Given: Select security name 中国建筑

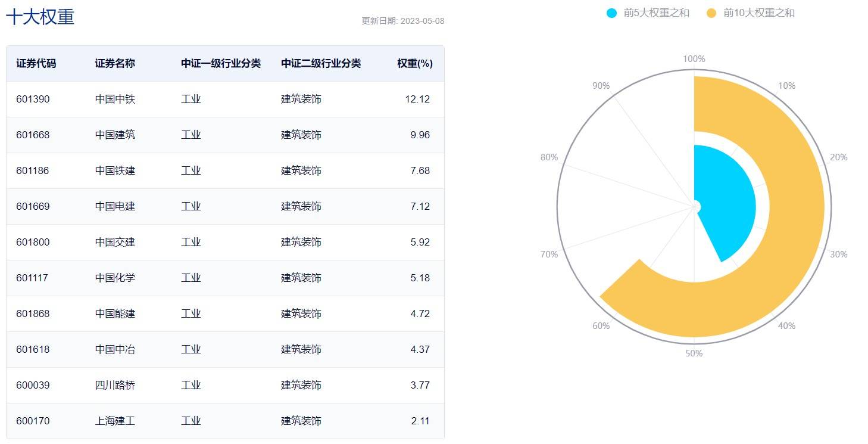Looking at the screenshot, I should point(115,135).
